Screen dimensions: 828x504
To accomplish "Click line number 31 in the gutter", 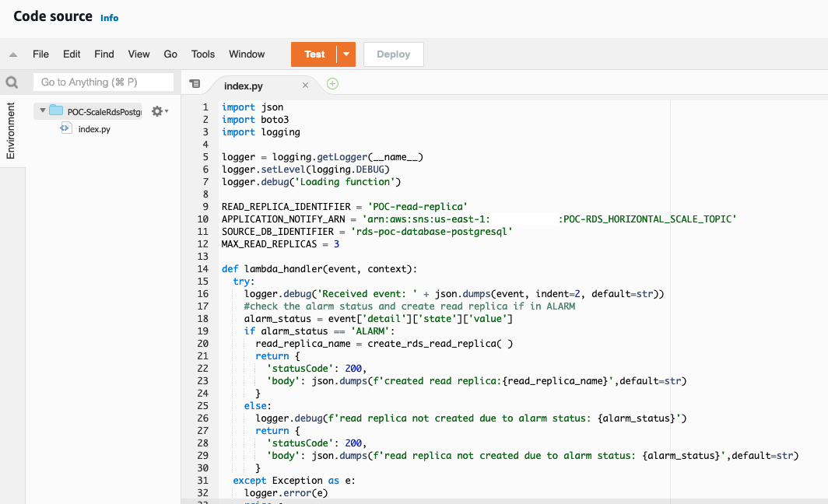I will (x=203, y=481).
